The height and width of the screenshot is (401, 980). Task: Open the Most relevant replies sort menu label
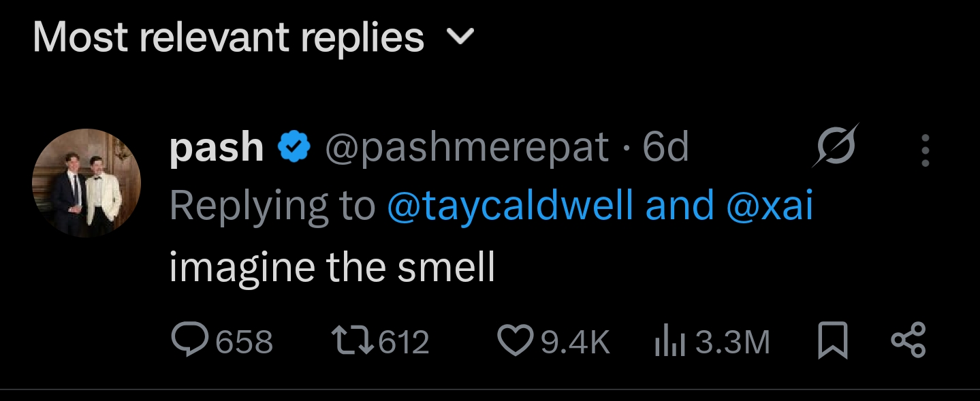[228, 38]
